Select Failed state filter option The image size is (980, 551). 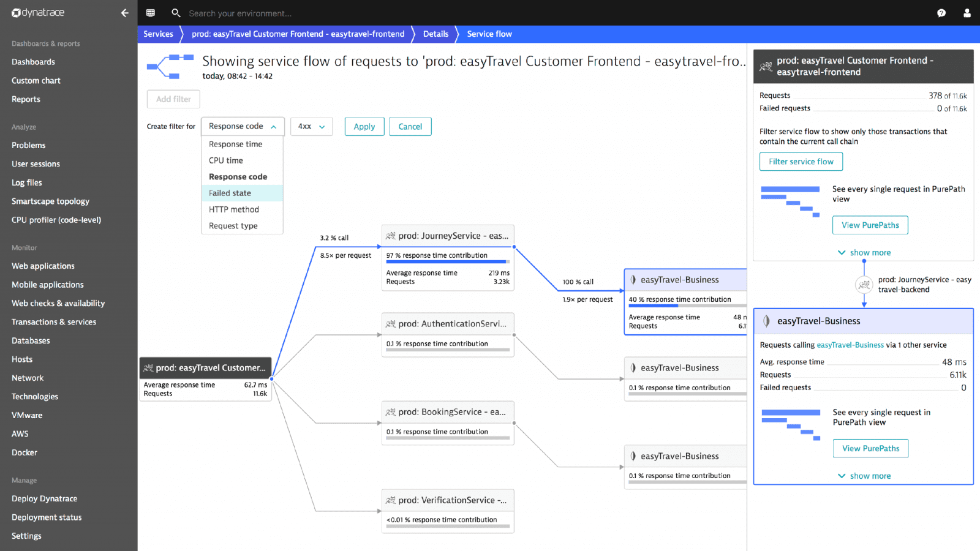pyautogui.click(x=242, y=193)
